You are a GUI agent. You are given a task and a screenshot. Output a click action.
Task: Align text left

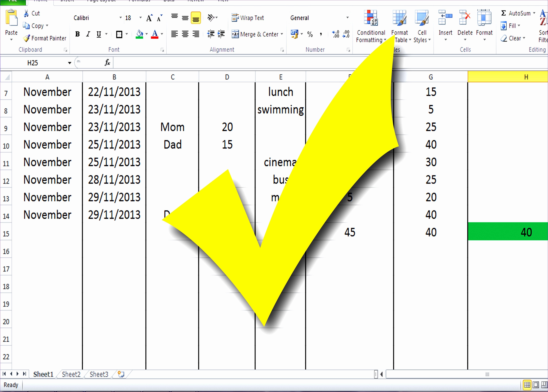(174, 34)
